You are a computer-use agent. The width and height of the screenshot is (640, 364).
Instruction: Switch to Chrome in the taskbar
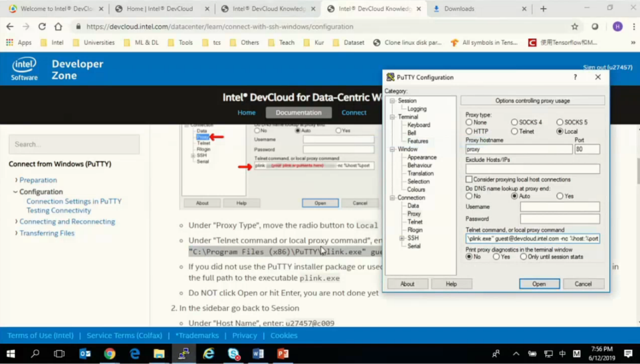click(x=109, y=354)
